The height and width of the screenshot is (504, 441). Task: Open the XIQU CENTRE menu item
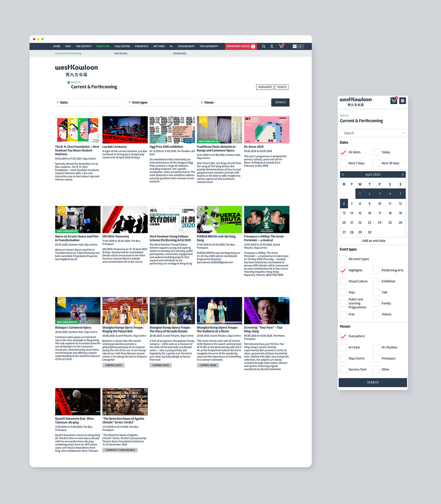pyautogui.click(x=122, y=46)
